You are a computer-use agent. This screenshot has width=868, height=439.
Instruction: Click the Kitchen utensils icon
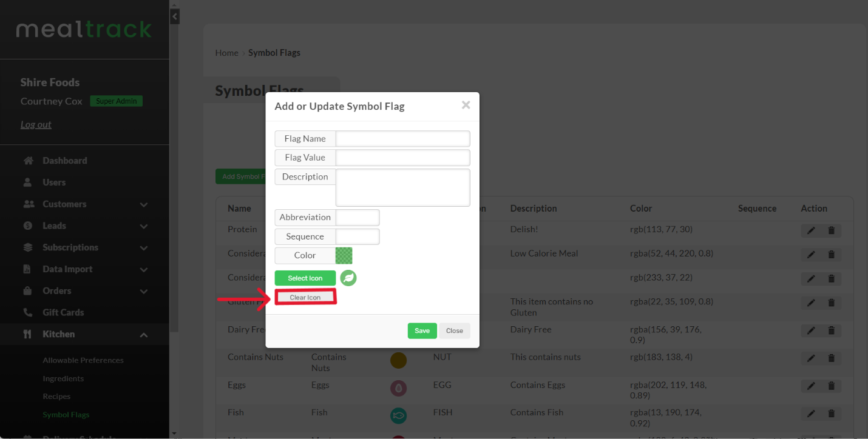(27, 334)
